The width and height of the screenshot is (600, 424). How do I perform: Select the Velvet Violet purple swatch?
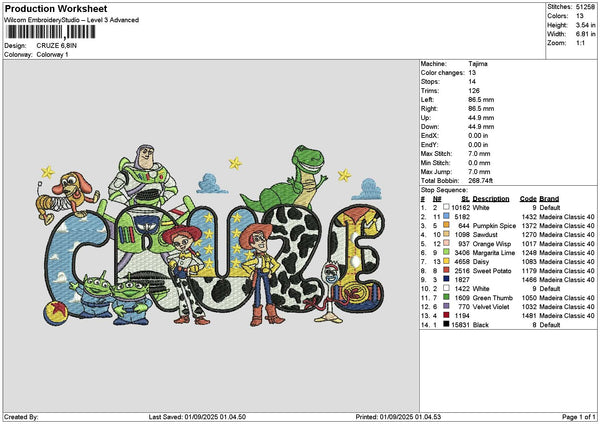point(446,307)
